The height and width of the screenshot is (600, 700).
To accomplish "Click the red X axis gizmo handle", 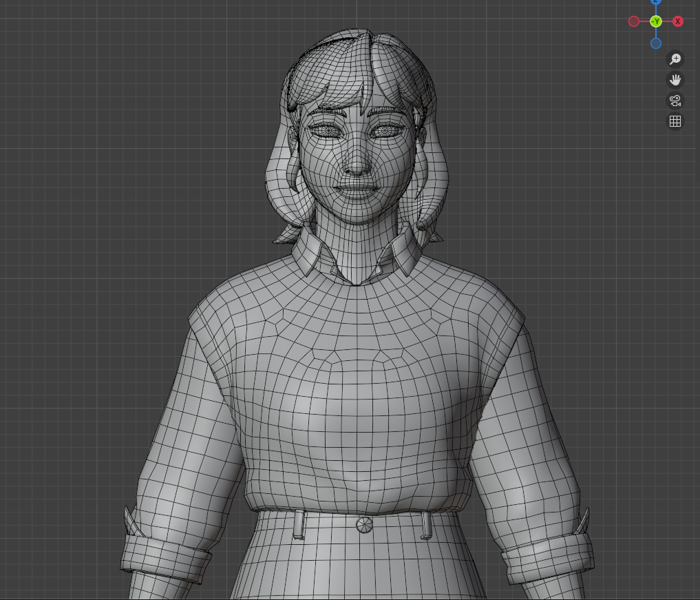I will coord(678,21).
